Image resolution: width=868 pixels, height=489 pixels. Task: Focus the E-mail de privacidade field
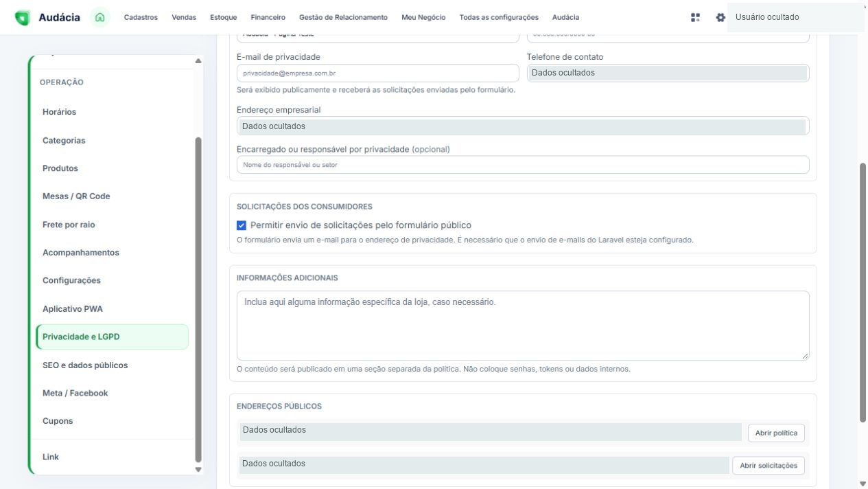click(378, 73)
